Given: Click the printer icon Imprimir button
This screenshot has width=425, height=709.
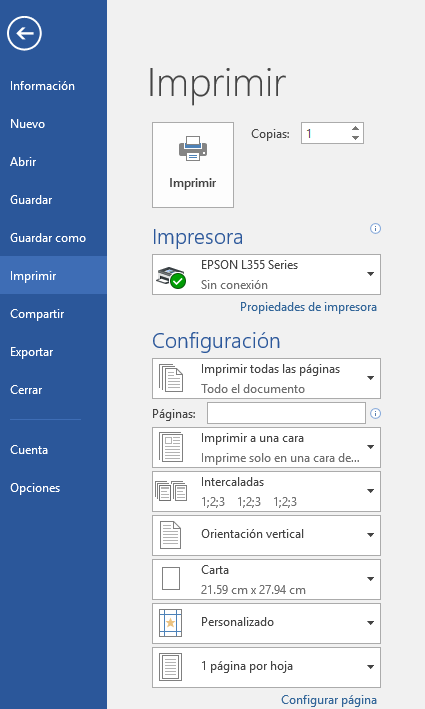Looking at the screenshot, I should pyautogui.click(x=193, y=165).
